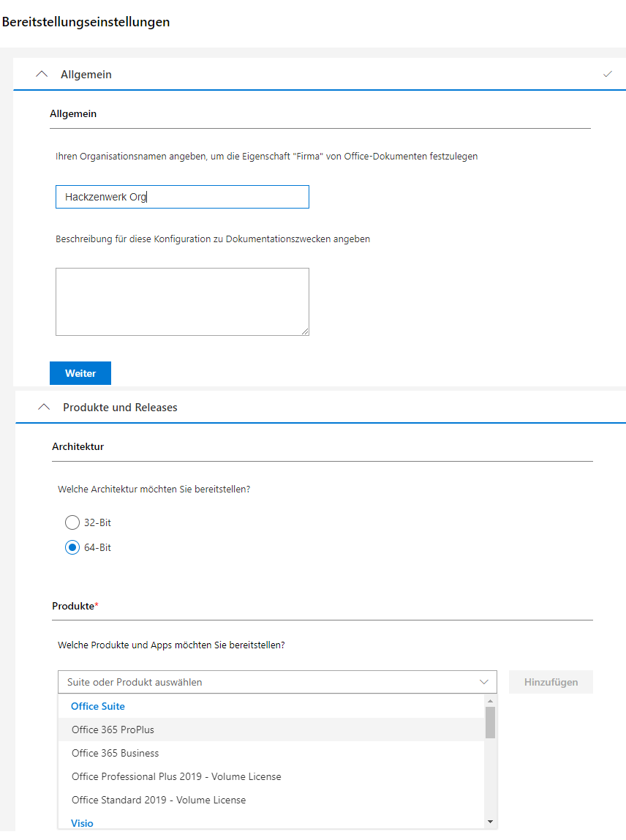Open the Suite oder Produkt auswählen dropdown
The height and width of the screenshot is (840, 626).
(x=271, y=682)
